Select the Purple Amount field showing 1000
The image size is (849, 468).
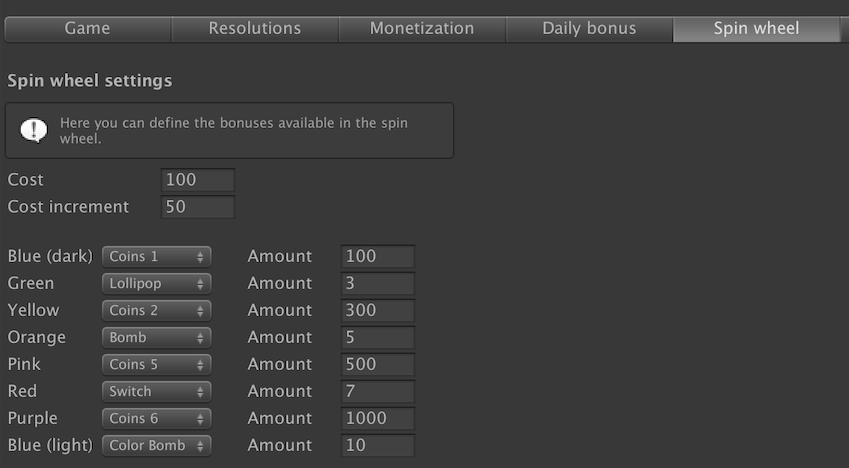coord(377,419)
